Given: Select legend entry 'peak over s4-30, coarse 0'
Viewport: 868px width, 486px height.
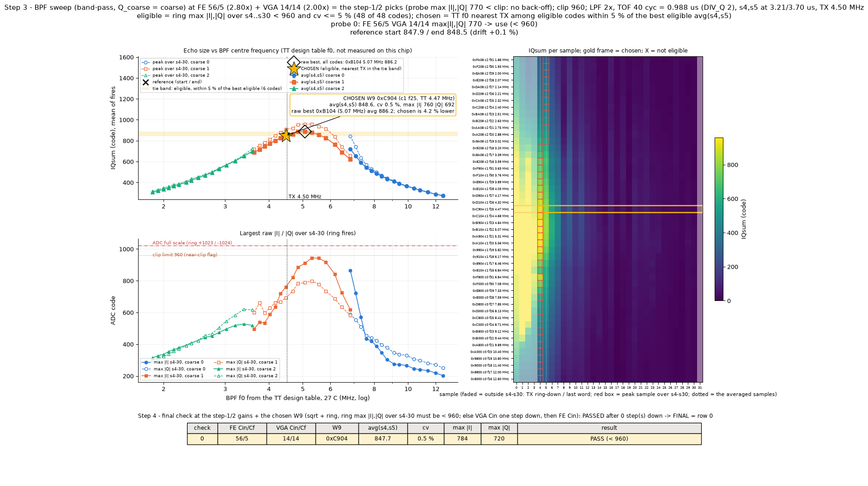Looking at the screenshot, I should [x=176, y=62].
